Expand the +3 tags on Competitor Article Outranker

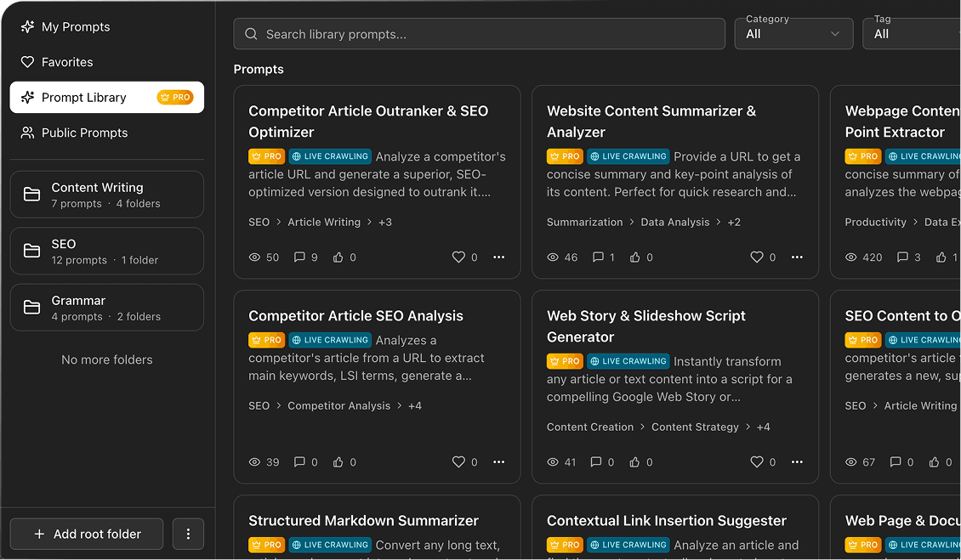(385, 223)
